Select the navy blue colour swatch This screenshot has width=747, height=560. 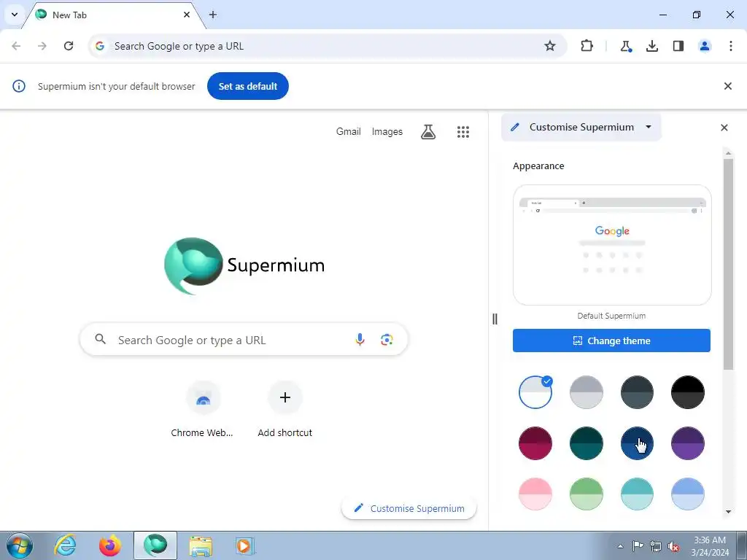click(637, 443)
